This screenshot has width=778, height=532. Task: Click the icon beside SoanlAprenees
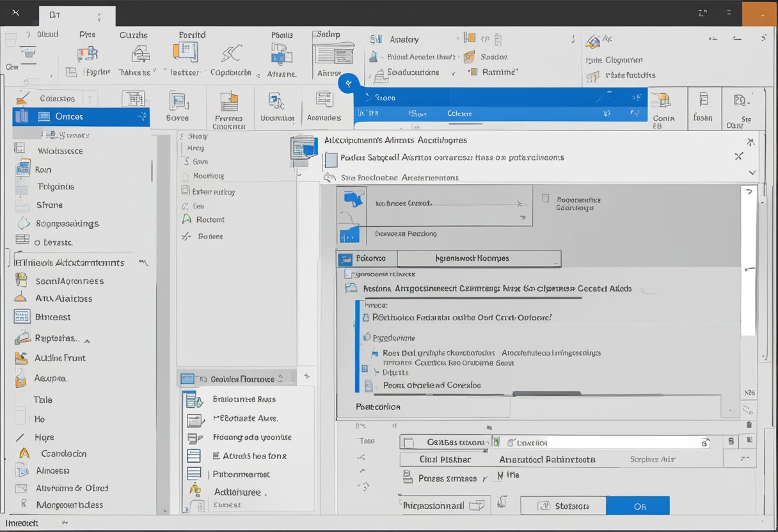(22, 280)
